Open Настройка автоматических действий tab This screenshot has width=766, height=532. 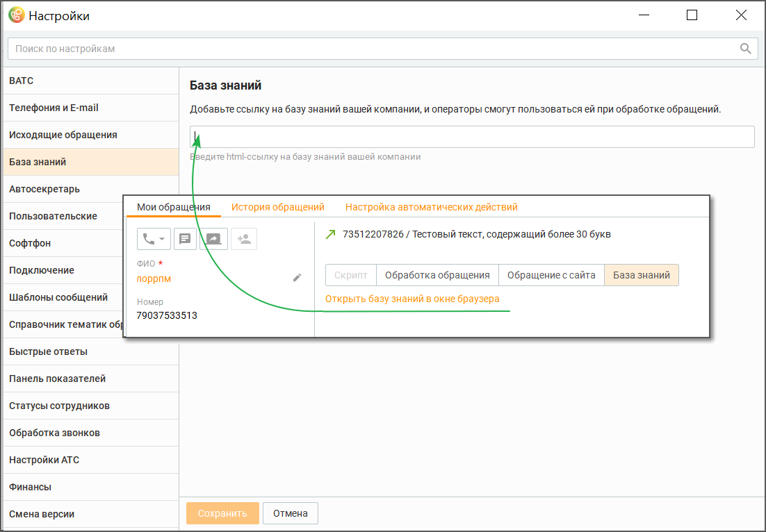pos(432,207)
